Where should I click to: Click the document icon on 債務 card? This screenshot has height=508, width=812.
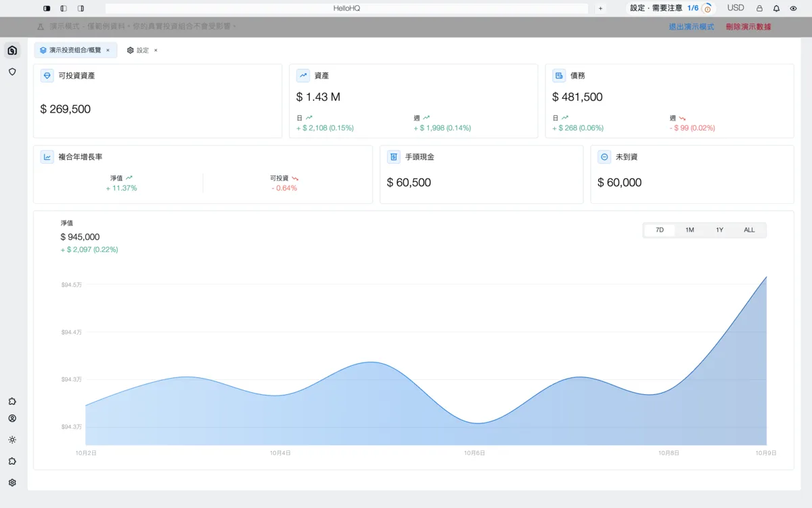coord(559,76)
